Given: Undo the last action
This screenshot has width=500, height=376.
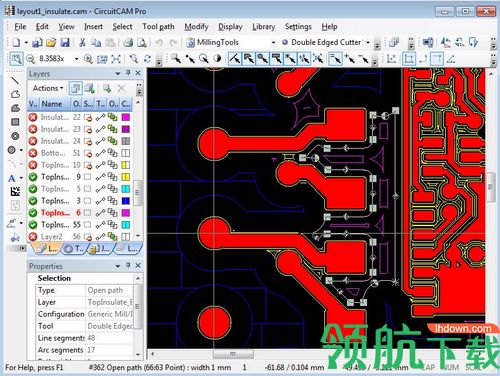Looking at the screenshot, I should coord(159,42).
